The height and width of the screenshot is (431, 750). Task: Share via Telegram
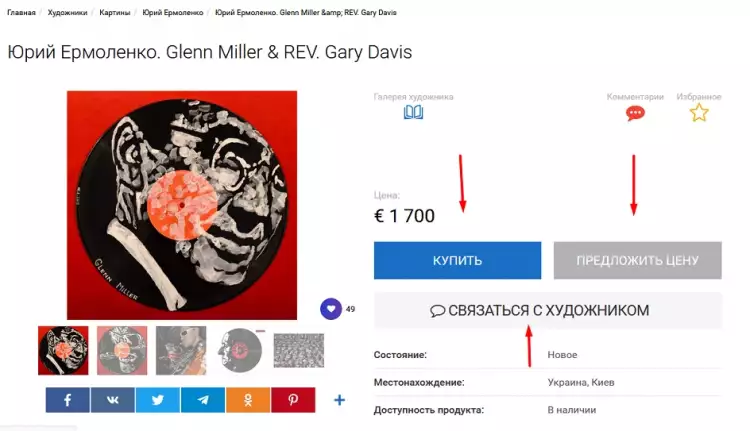click(x=203, y=400)
